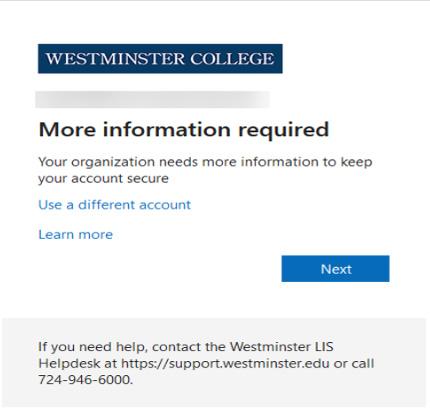Click the or call text in footer

(x=354, y=363)
